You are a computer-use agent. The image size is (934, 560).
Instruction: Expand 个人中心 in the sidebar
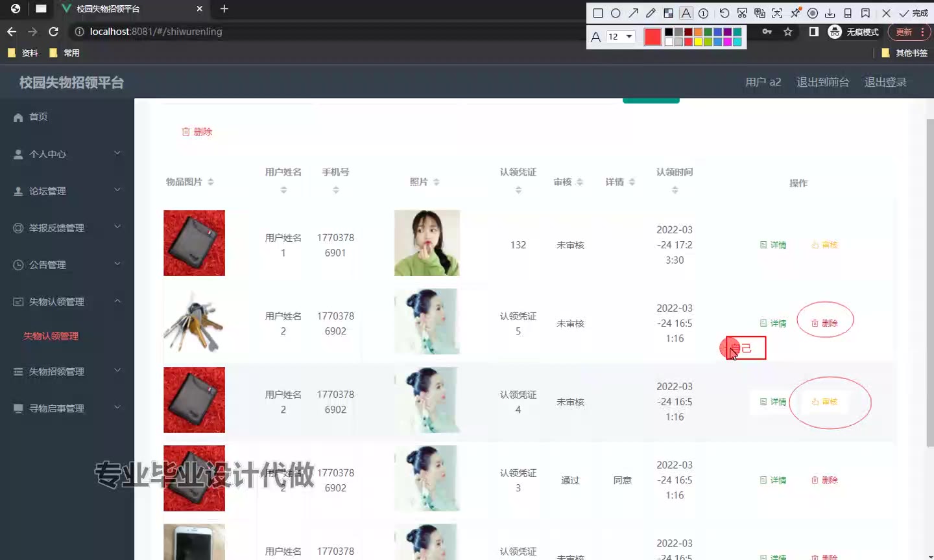(x=67, y=154)
